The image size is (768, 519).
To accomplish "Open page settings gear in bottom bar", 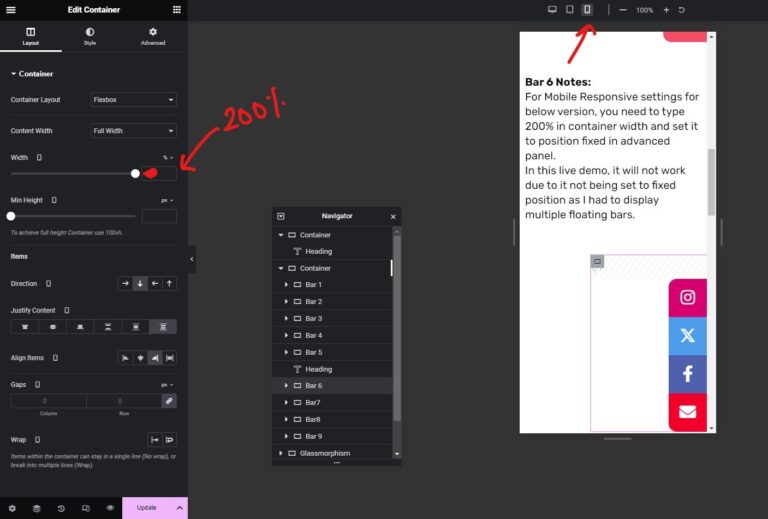I will (12, 508).
